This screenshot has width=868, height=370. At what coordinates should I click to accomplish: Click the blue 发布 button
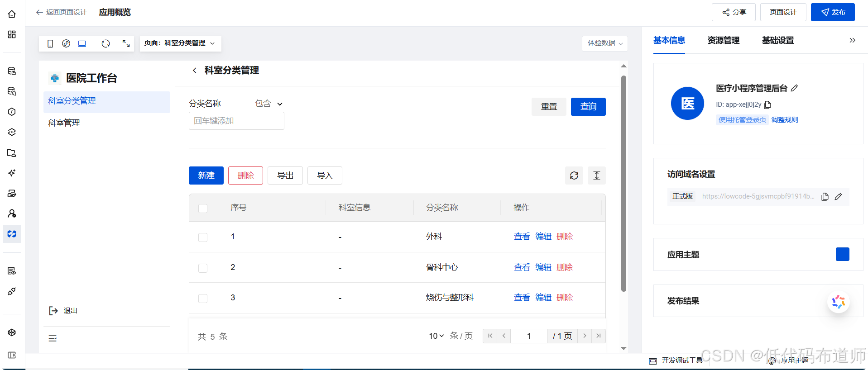(833, 12)
